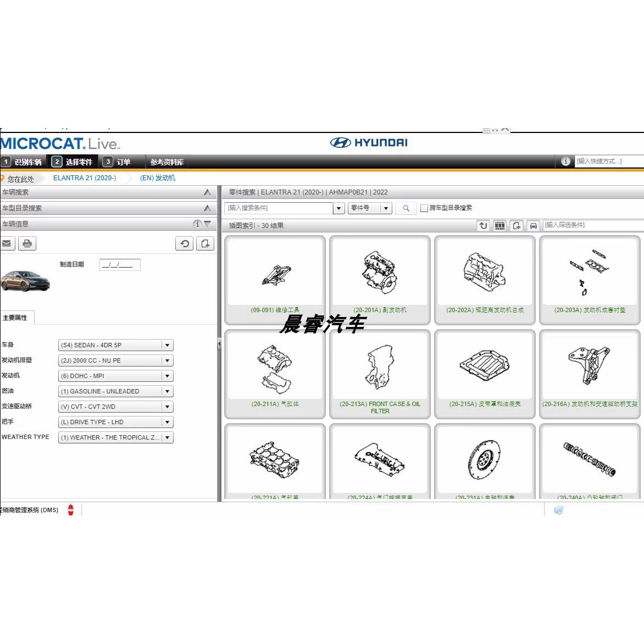Click the MICROCAT Live logo

click(59, 143)
